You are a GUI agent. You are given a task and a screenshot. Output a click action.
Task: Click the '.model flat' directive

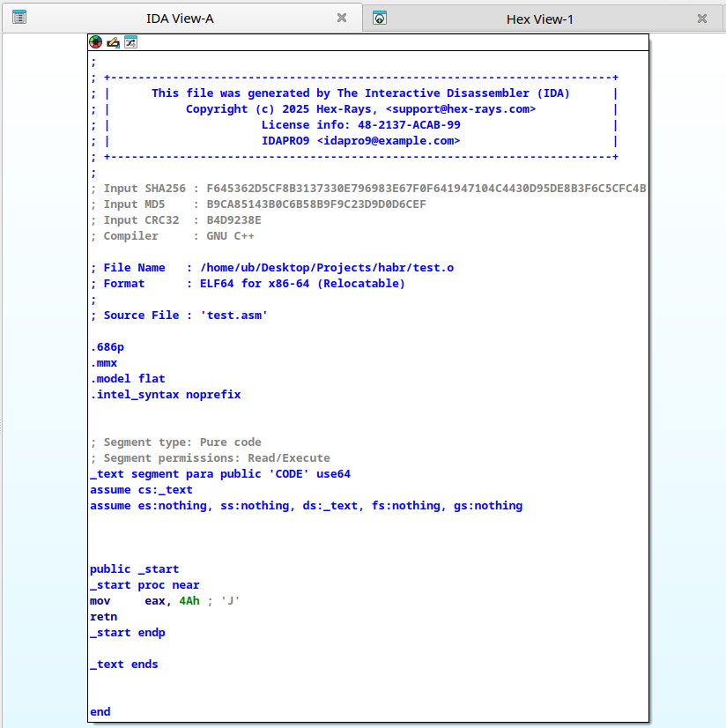pos(128,379)
